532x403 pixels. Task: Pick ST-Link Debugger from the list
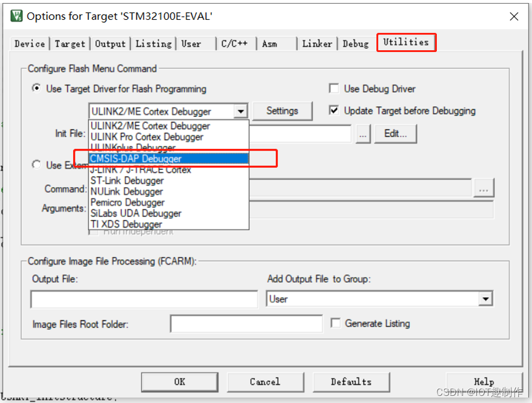(169, 181)
